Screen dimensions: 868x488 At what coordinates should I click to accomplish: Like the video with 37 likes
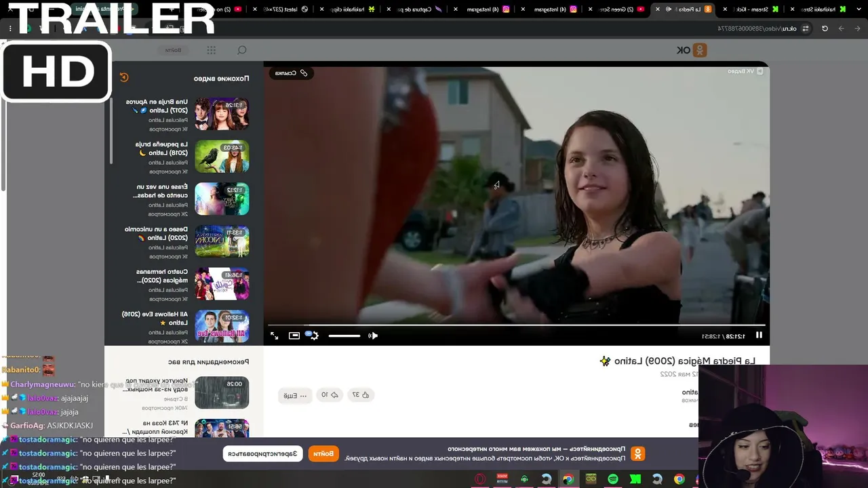360,395
